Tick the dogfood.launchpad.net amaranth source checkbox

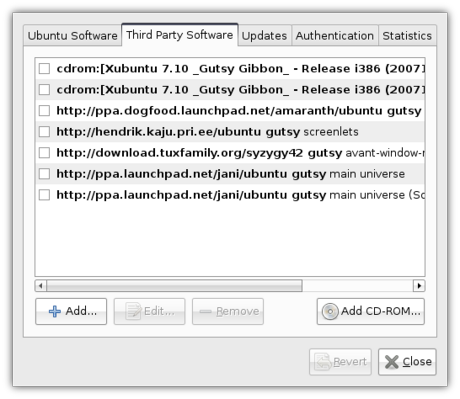[x=44, y=111]
